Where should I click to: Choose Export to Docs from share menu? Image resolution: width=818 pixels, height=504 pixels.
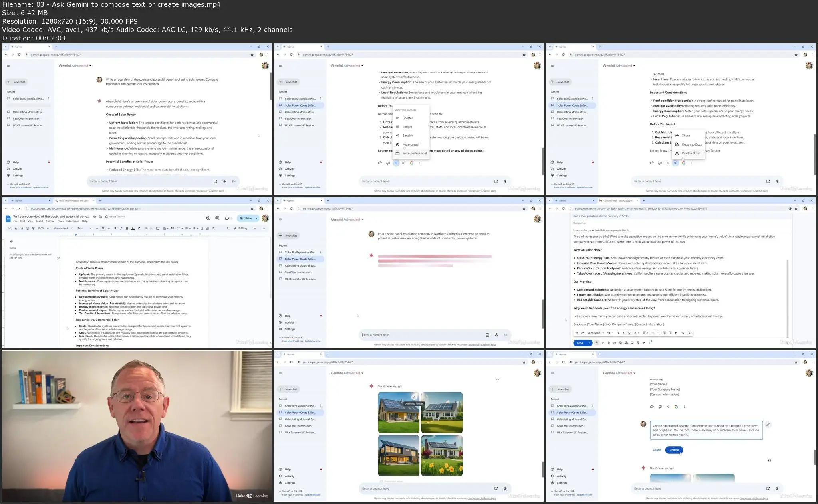tap(691, 144)
